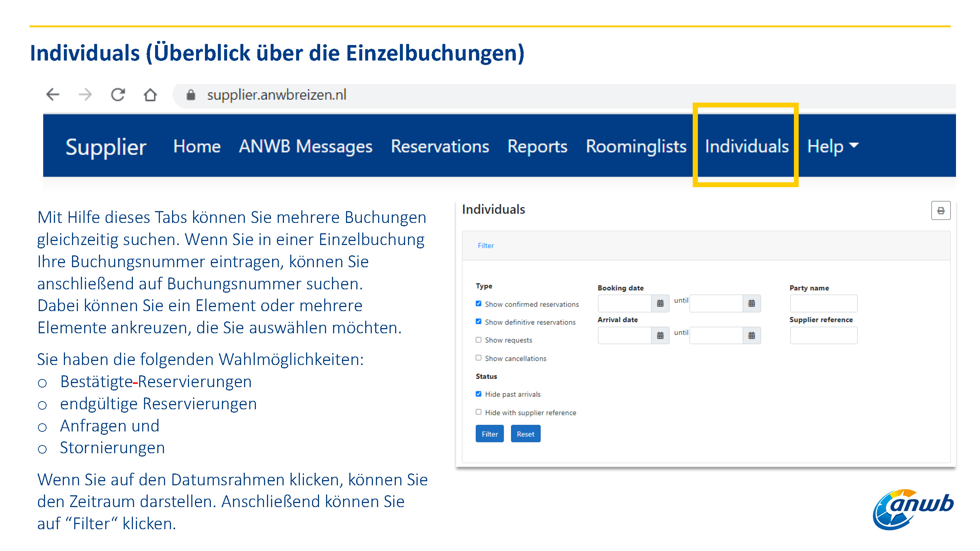Reload the page with the refresh icon
Viewport: 980px width, 551px height.
click(x=118, y=94)
